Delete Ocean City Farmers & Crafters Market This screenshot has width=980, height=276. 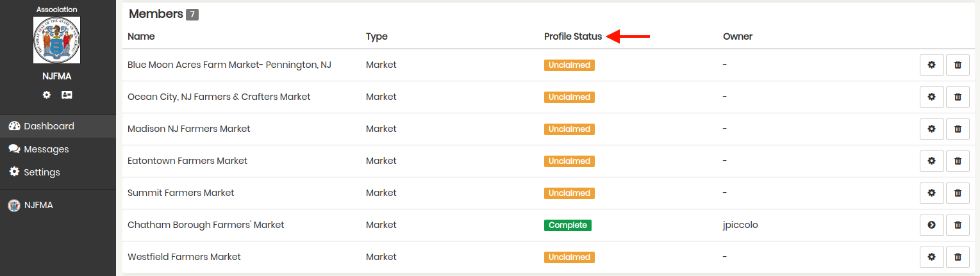click(x=958, y=97)
